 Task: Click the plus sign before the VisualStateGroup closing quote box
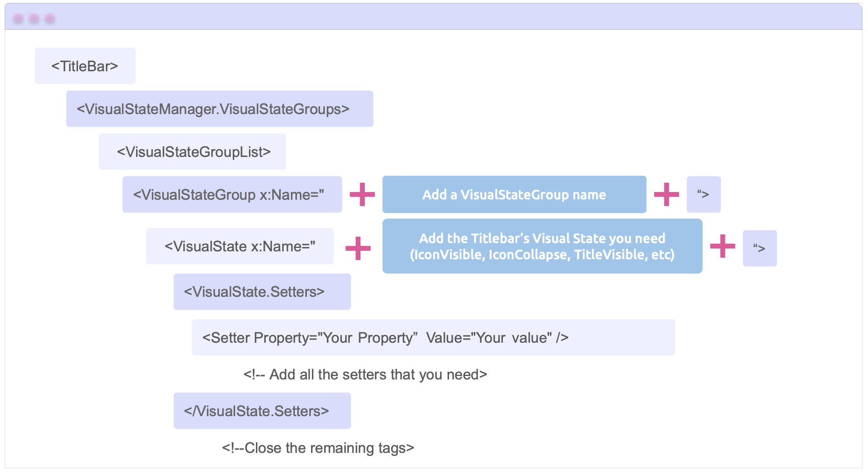coord(666,195)
